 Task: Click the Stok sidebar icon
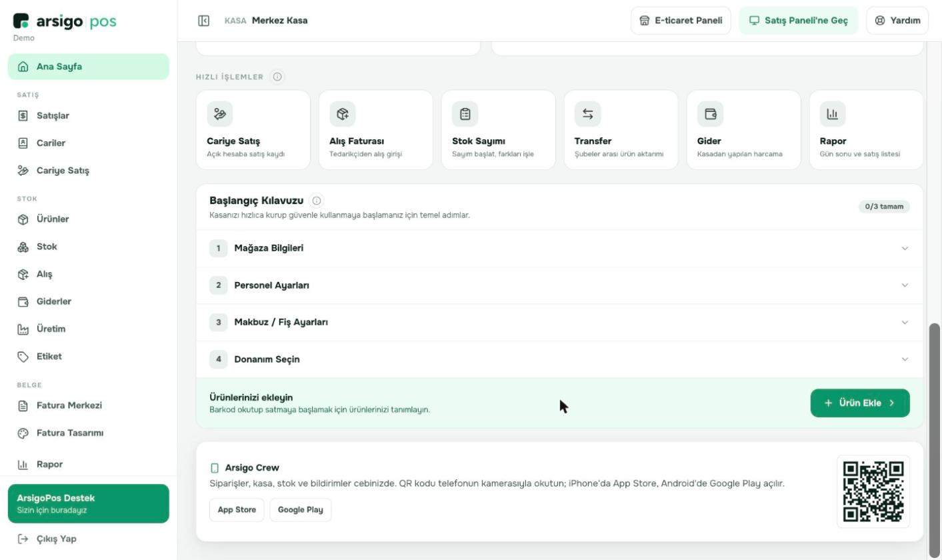coord(23,247)
